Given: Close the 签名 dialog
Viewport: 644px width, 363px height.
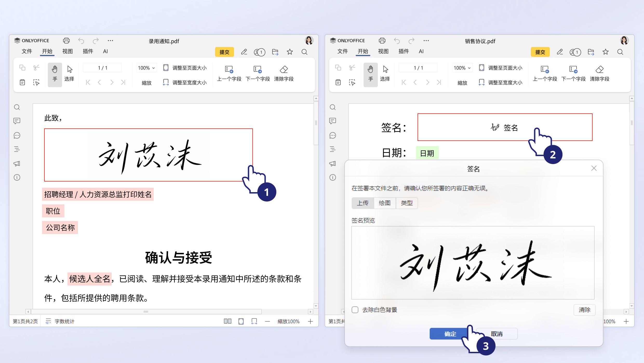Looking at the screenshot, I should coord(594,168).
